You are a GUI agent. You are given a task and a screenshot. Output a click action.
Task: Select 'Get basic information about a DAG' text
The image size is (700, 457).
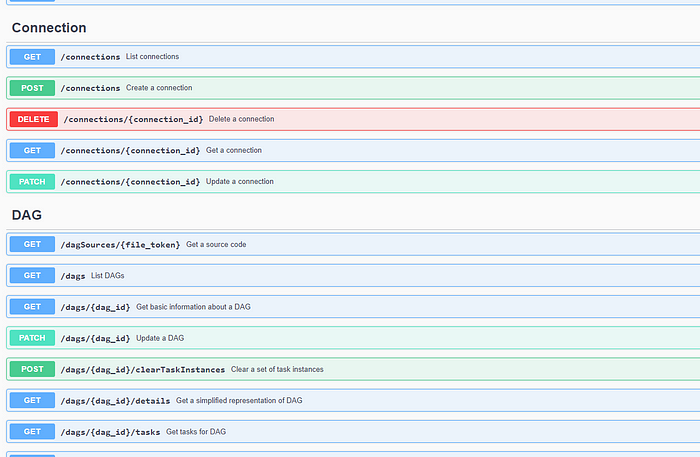point(193,307)
